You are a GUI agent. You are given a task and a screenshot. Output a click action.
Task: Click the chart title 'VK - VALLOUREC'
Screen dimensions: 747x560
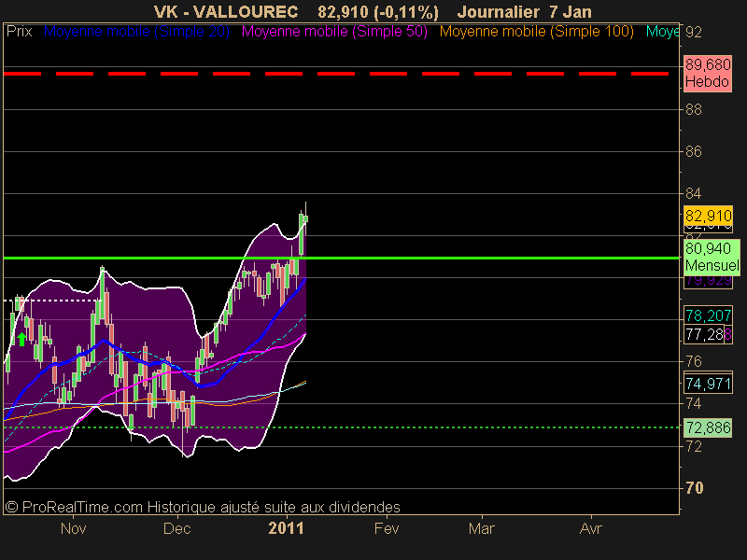tap(226, 11)
